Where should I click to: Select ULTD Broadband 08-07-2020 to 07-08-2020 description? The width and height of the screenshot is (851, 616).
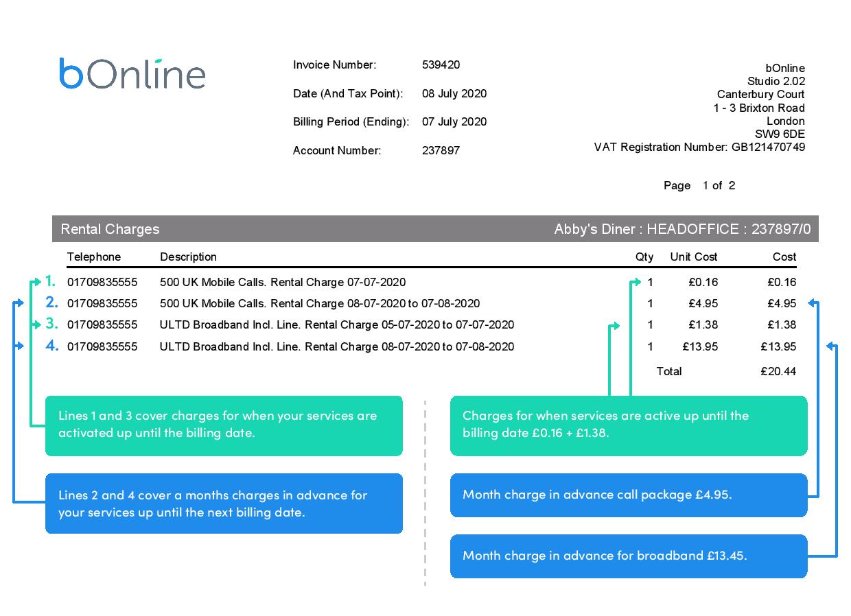(337, 346)
